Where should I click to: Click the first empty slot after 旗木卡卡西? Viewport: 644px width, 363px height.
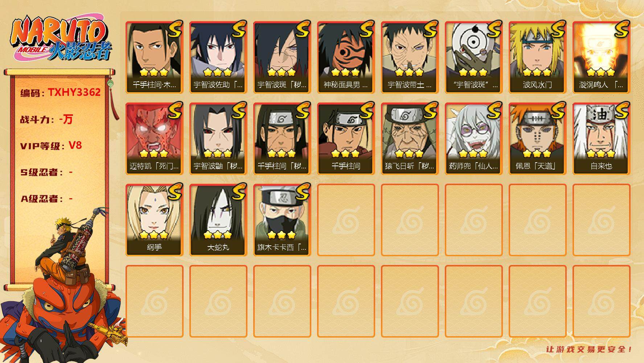click(x=346, y=220)
